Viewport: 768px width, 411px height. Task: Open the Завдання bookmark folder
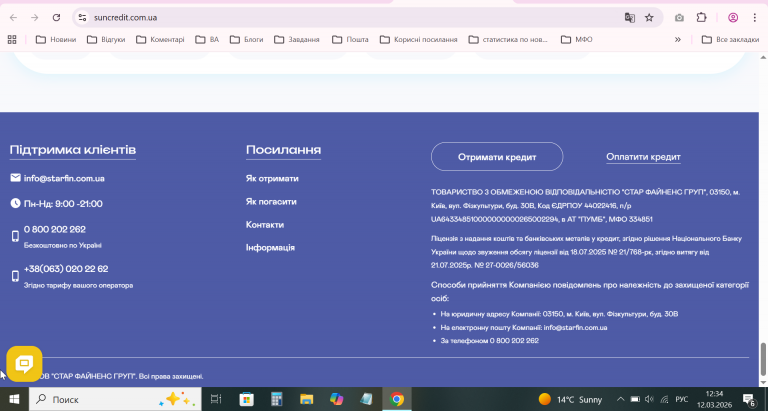click(x=297, y=40)
